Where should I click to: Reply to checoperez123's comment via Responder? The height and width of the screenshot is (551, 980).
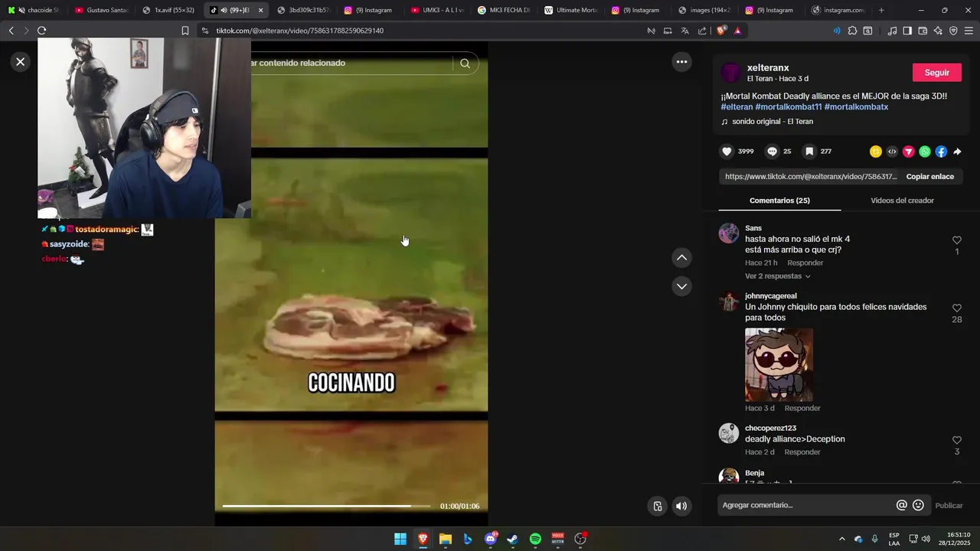[x=802, y=452]
